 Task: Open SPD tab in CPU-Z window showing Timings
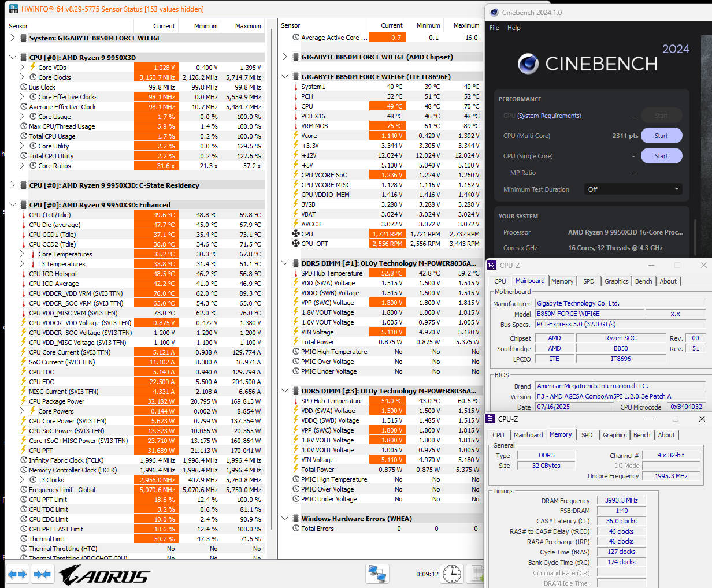[x=587, y=435]
